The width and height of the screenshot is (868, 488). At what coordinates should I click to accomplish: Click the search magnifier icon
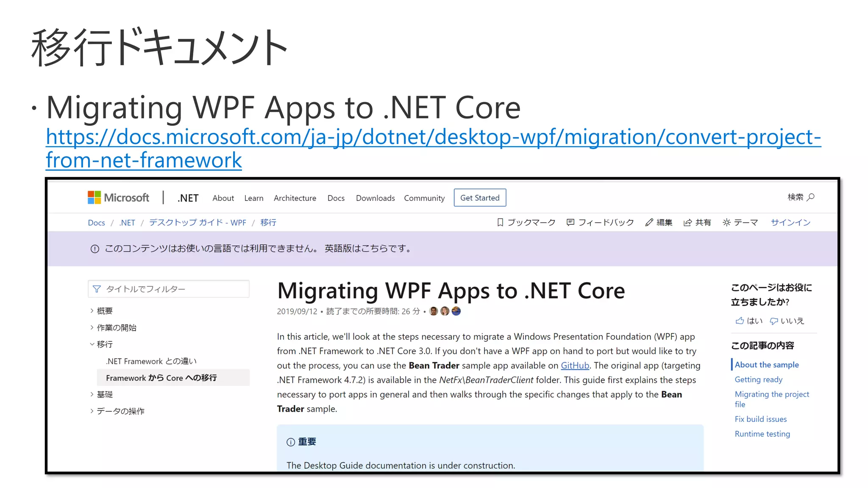[810, 197]
